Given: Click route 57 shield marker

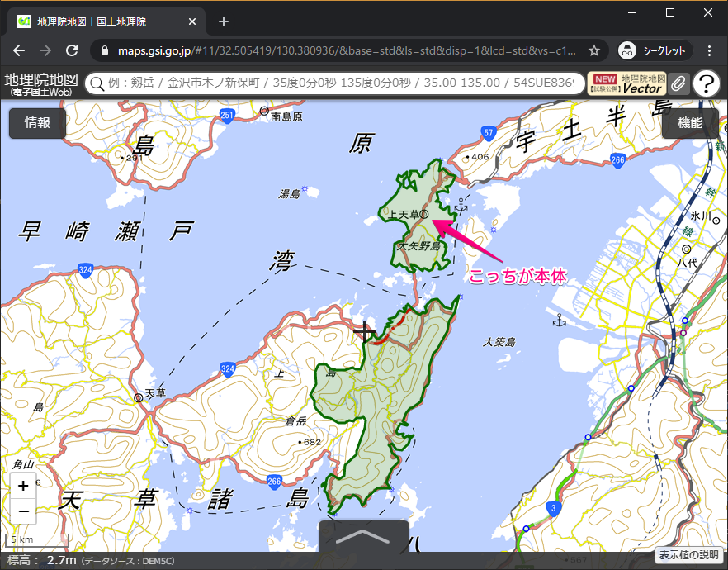Looking at the screenshot, I should (x=488, y=133).
